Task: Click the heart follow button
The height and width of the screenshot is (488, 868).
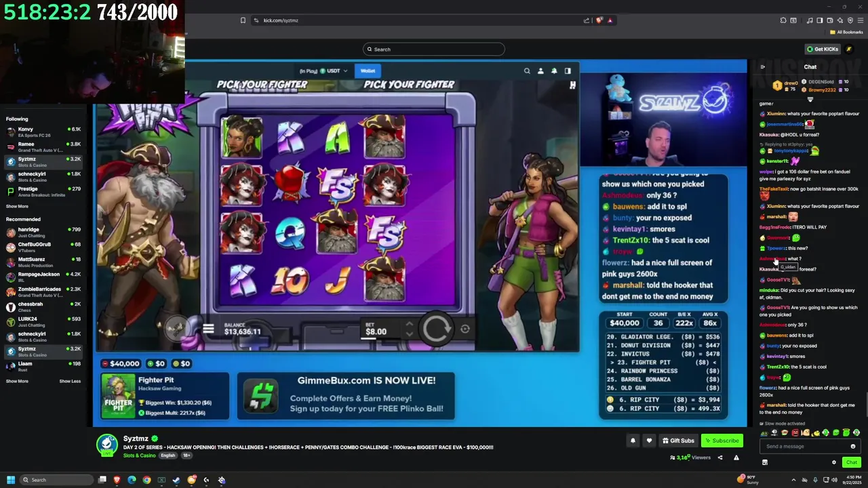Action: click(649, 441)
